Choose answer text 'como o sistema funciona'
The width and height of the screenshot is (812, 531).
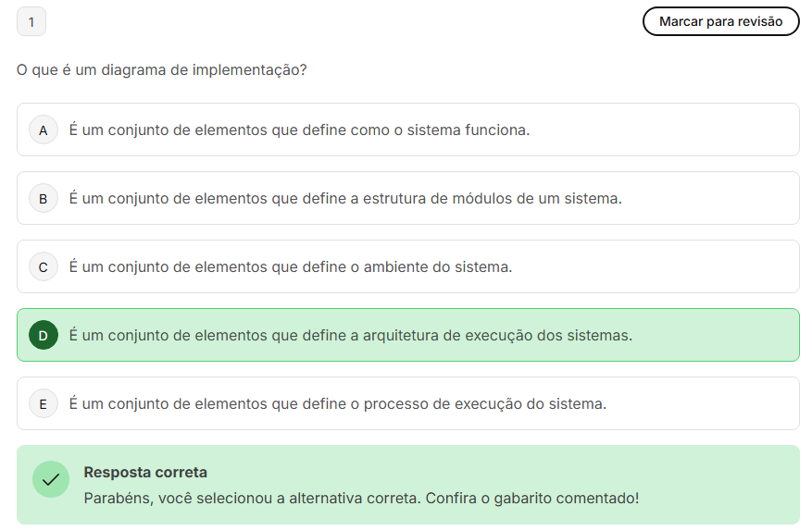coord(440,130)
